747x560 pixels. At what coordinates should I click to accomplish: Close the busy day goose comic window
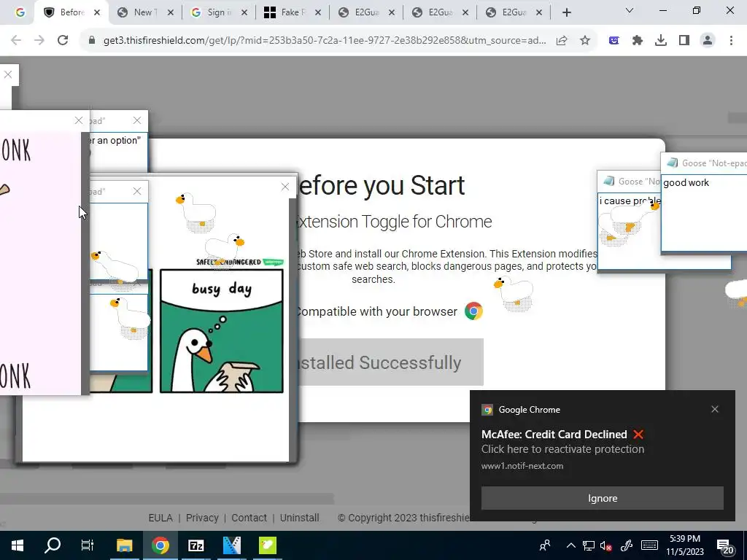click(x=285, y=187)
